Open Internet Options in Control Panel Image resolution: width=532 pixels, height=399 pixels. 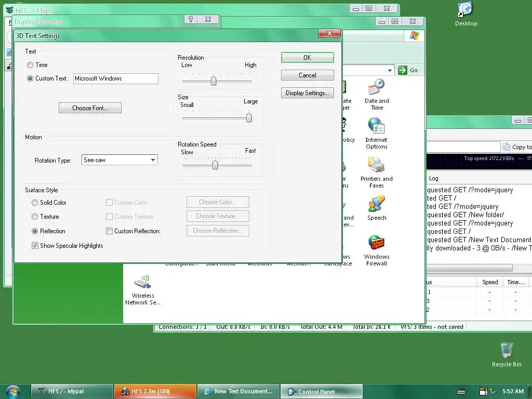[x=376, y=134]
